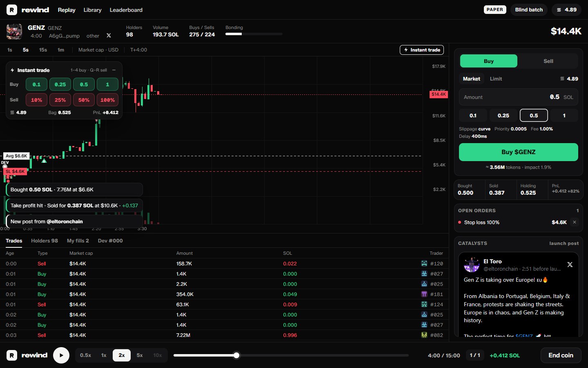
Task: Click the Bonding progress bar
Action: pos(254,34)
